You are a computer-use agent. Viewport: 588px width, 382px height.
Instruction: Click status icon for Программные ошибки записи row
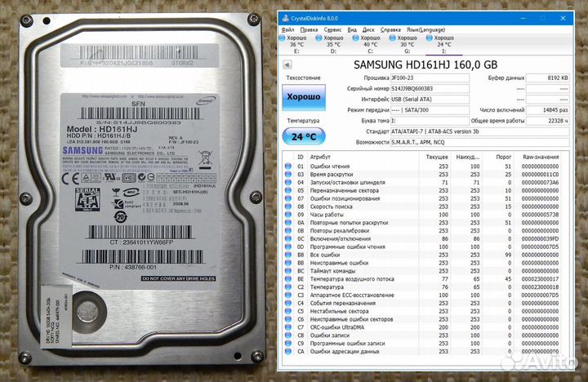pos(288,344)
